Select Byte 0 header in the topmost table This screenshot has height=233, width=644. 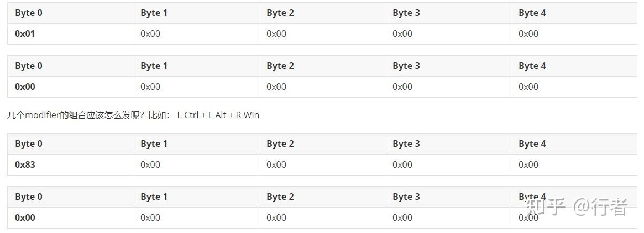[x=29, y=13]
